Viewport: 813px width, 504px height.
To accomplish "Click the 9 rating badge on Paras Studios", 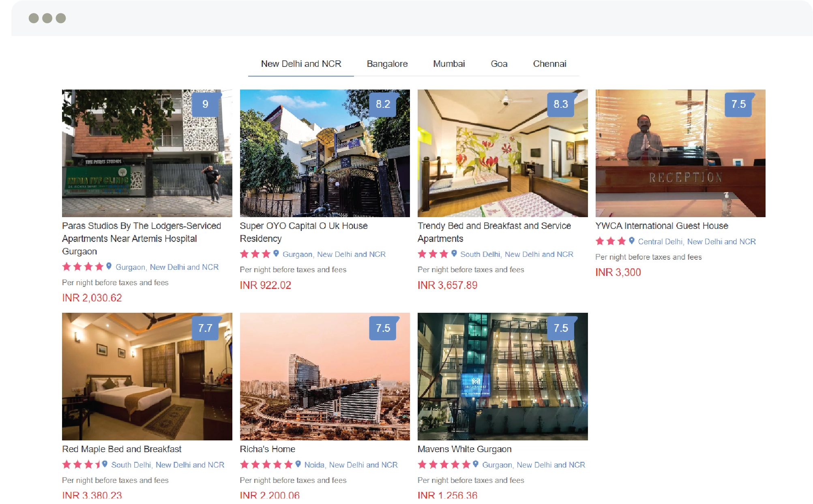I will point(206,104).
